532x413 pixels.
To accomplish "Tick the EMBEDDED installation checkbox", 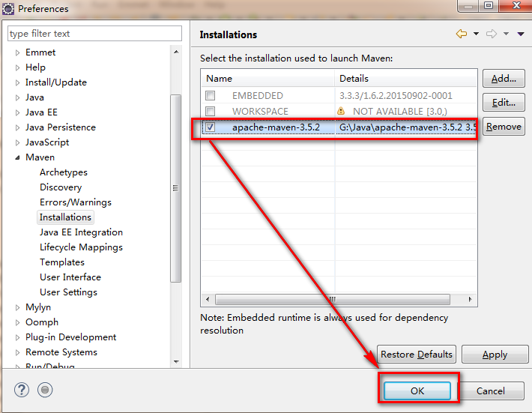I will 211,96.
